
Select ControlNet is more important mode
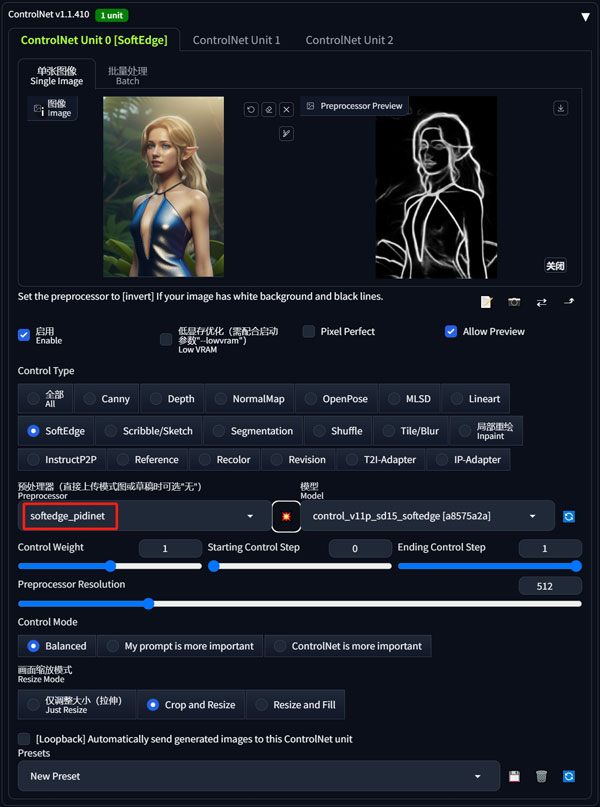coord(348,646)
